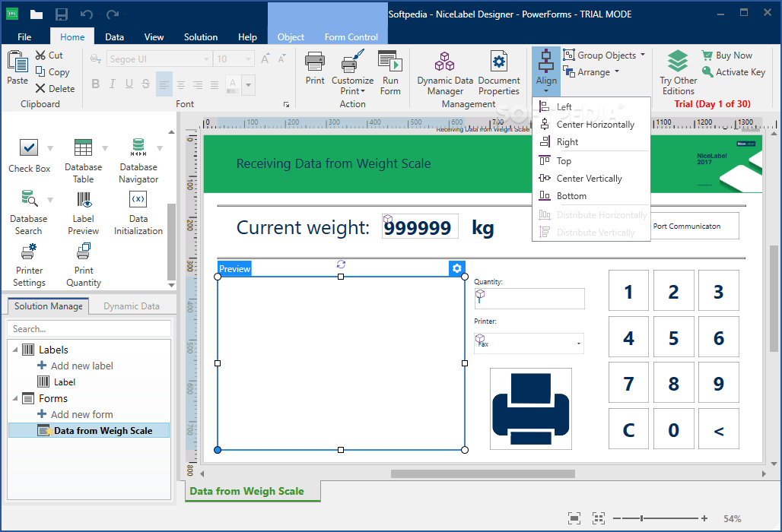Click the large printer button on form
This screenshot has width=782, height=532.
(531, 409)
